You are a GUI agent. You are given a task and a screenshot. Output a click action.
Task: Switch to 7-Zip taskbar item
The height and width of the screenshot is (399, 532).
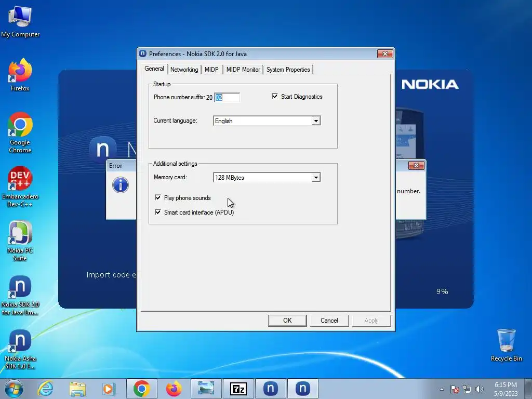[x=238, y=389]
